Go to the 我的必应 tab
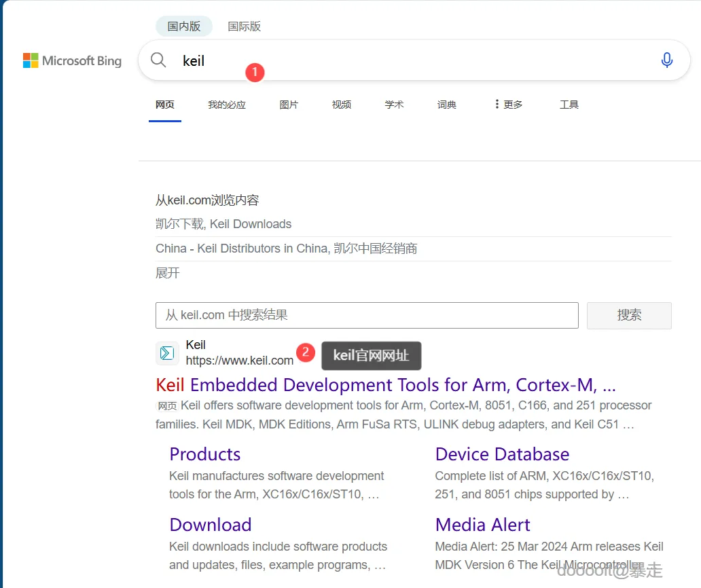 (x=227, y=105)
